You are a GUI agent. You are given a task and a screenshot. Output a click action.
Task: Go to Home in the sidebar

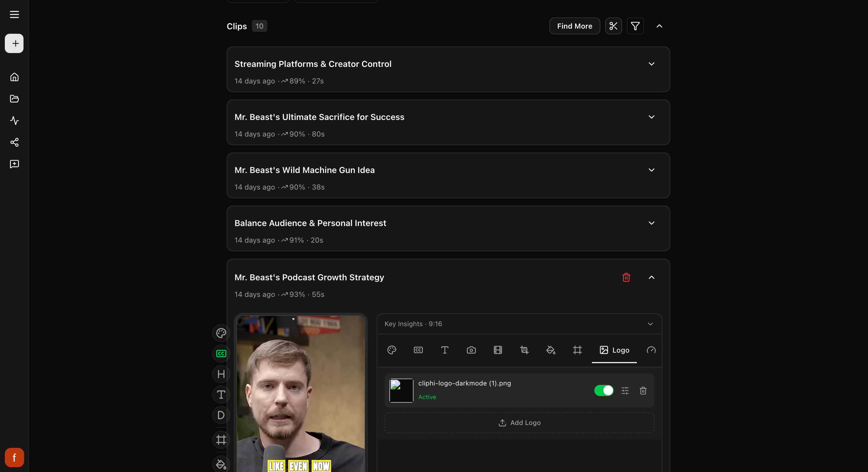click(x=14, y=77)
